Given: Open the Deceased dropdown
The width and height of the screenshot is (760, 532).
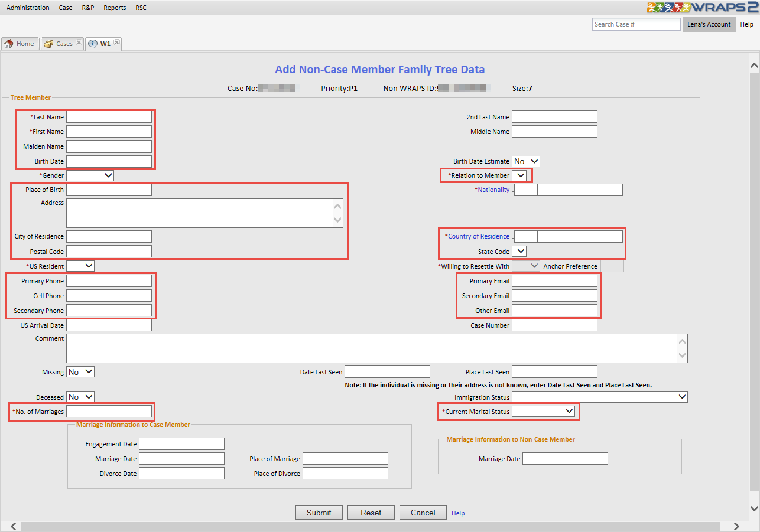Looking at the screenshot, I should pos(80,397).
